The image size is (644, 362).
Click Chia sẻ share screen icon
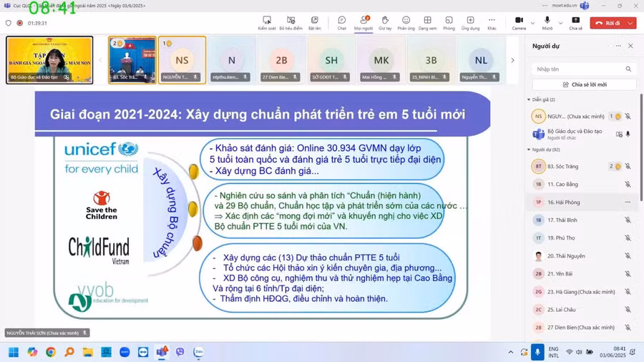575,21
